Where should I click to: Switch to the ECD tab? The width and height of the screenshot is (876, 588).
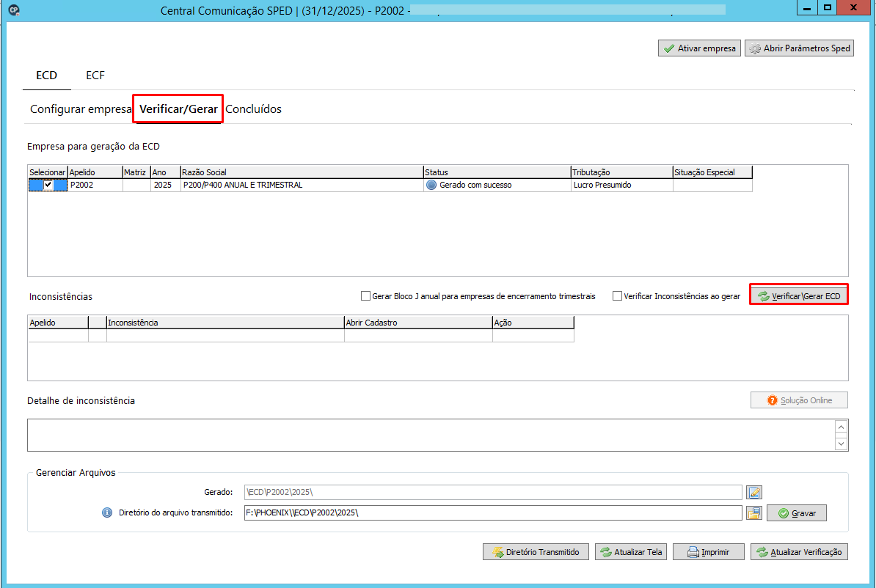tap(46, 76)
